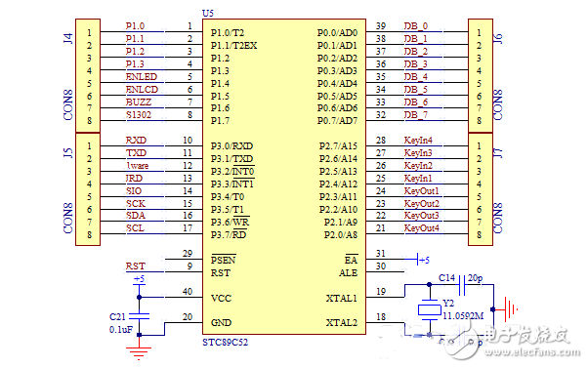Viewport: 588px width, 368px height.
Task: Click the J4 CON8 connector body
Action: 88,76
